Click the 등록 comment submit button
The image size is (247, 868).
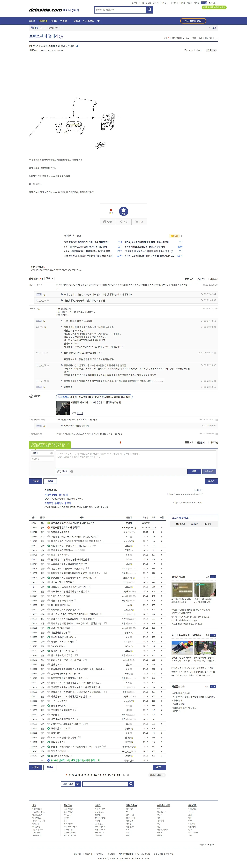tap(194, 471)
